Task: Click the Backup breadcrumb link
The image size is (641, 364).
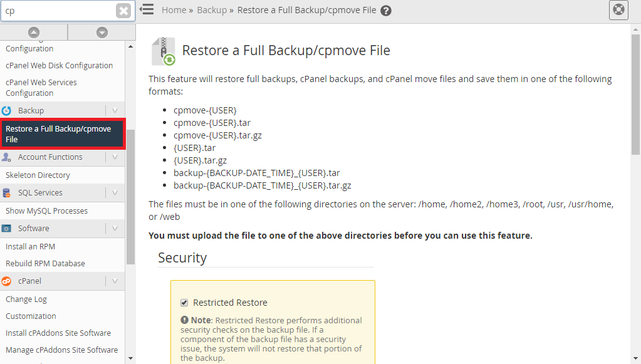Action: (x=212, y=11)
